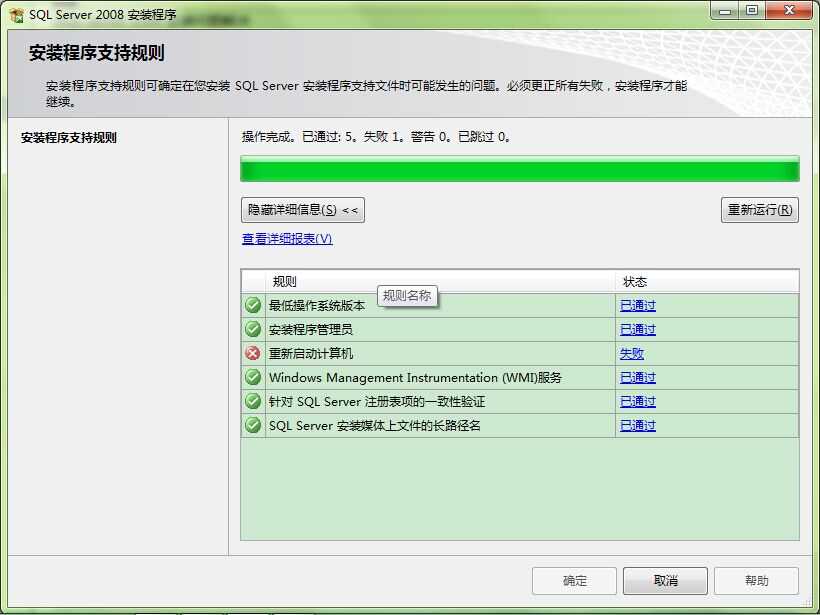
Task: Click green check icon for 安装程序管理员
Action: [x=253, y=329]
